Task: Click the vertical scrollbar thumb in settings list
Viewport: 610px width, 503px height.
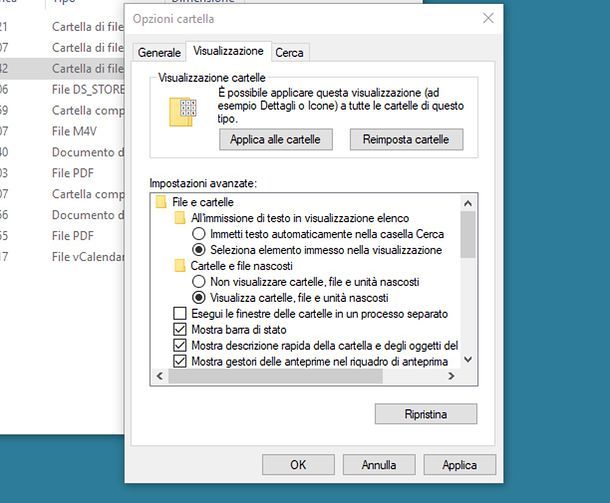Action: point(468,235)
